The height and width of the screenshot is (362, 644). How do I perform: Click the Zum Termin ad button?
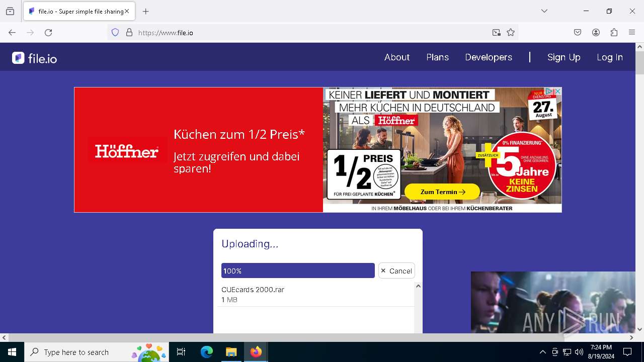tap(442, 192)
